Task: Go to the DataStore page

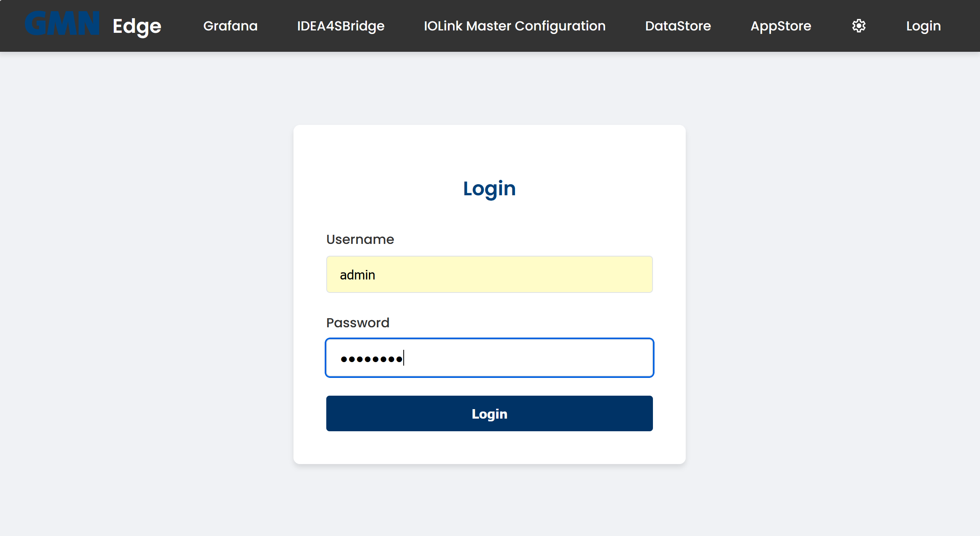Action: coord(677,26)
